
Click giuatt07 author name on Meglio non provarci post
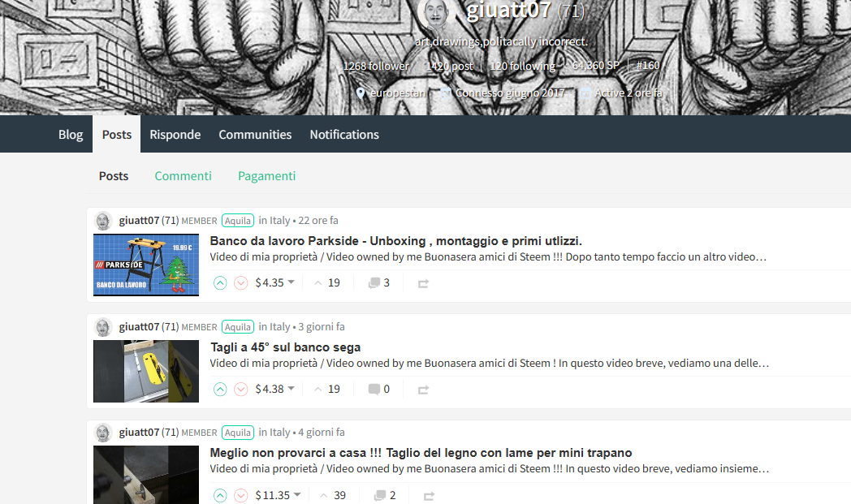click(139, 433)
